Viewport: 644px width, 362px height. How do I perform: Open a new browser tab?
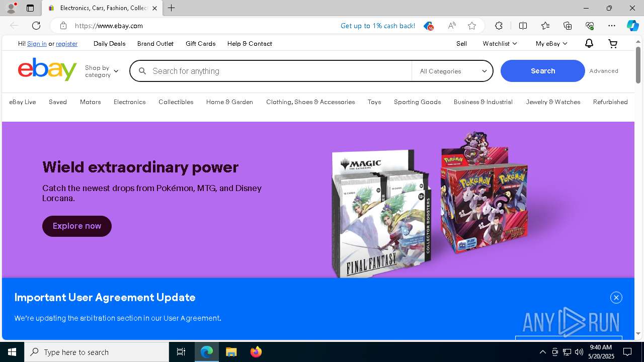pos(172,8)
